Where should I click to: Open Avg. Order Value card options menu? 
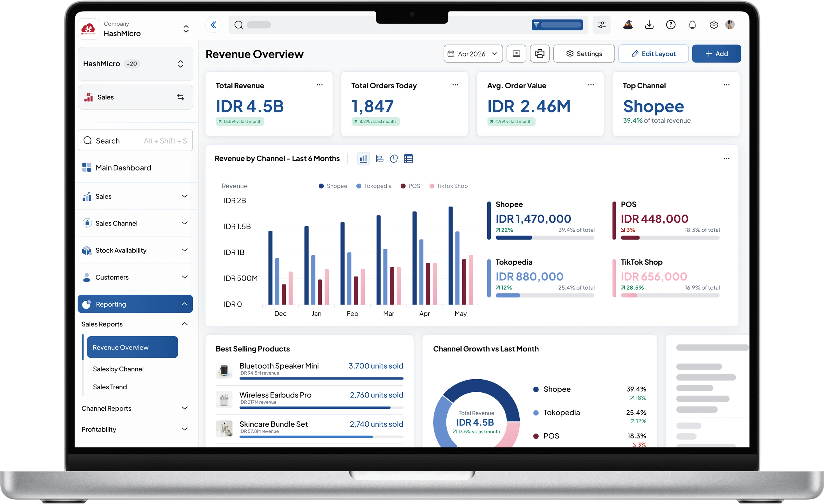click(591, 85)
